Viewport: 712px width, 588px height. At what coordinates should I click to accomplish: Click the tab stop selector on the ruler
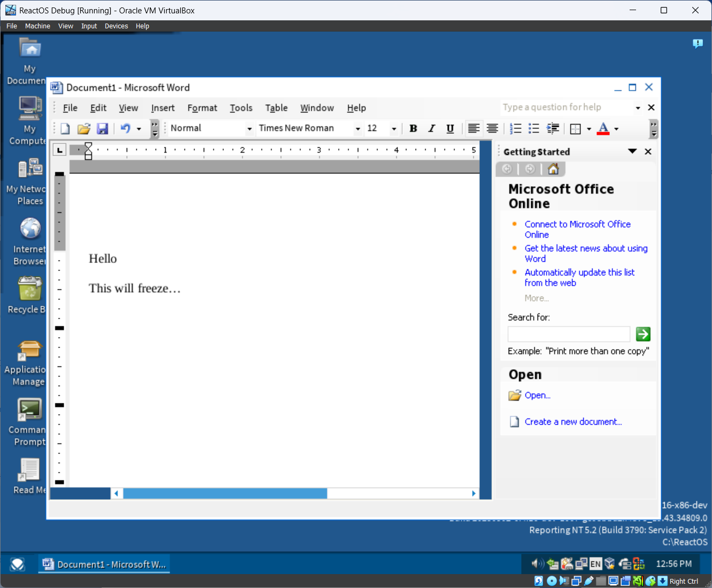(59, 150)
